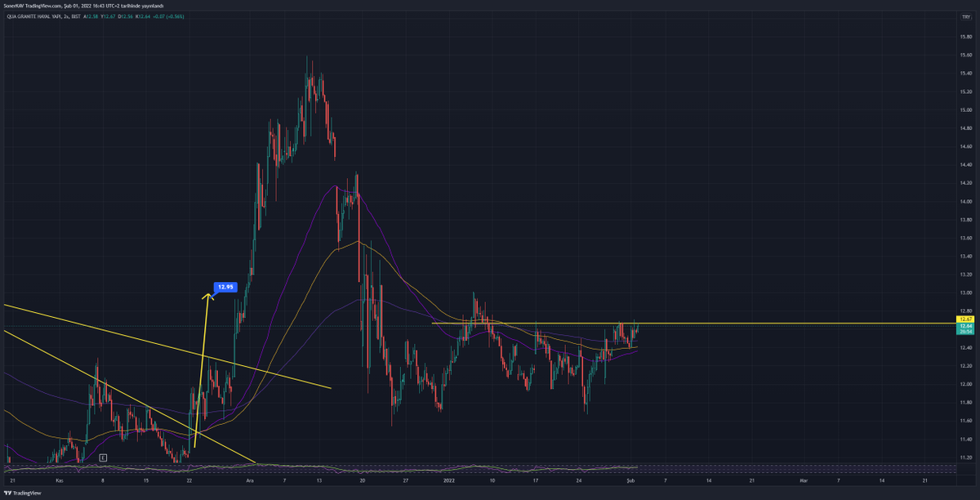Viewport: 980px width, 500px height.
Task: Click the 13.40 price scale label
Action: click(x=965, y=257)
